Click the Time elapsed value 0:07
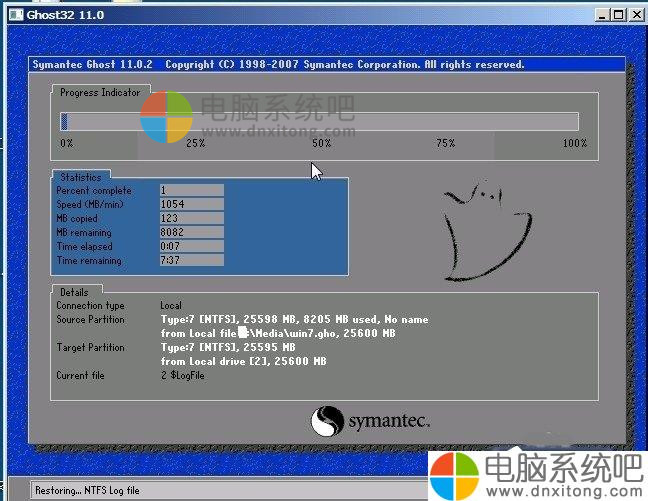648x501 pixels. (x=192, y=246)
